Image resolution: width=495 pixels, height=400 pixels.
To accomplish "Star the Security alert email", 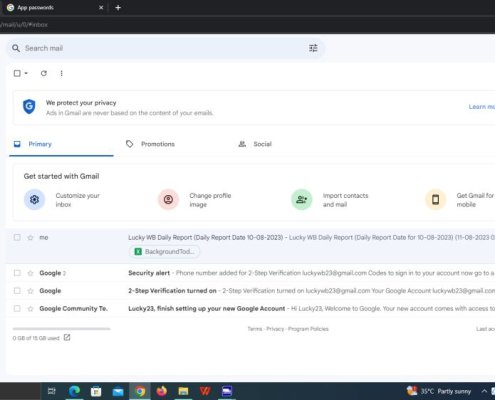I will [30, 273].
